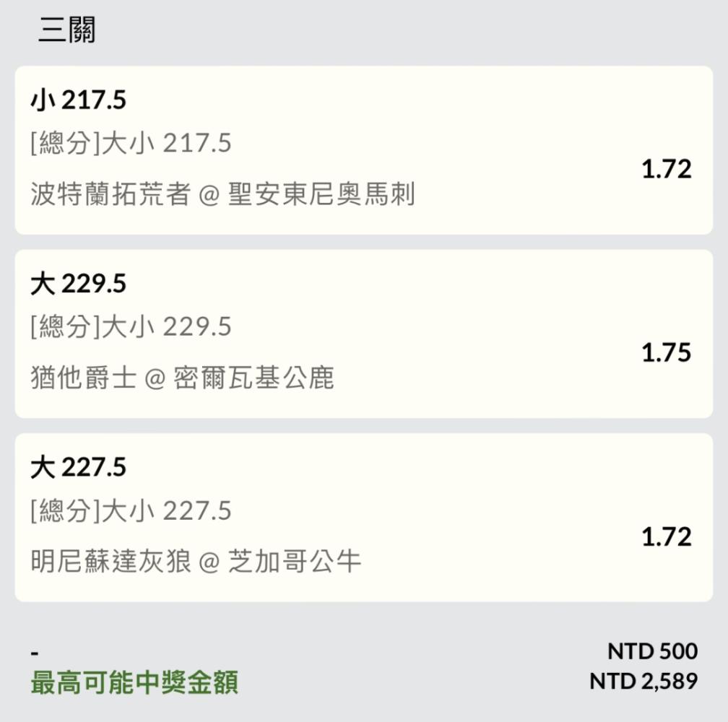Tap the 大 227.5 bet title
This screenshot has width=728, height=722.
79,467
